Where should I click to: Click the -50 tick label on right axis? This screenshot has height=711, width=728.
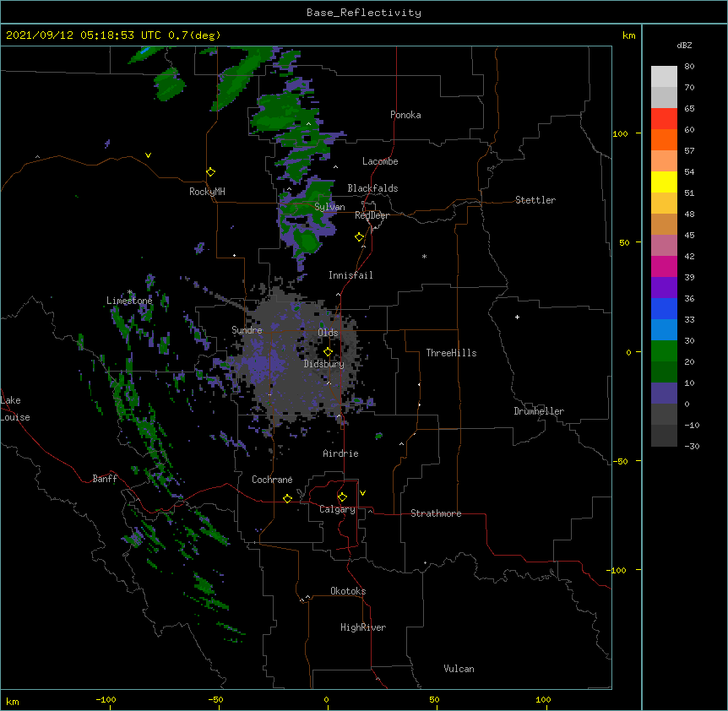[620, 461]
